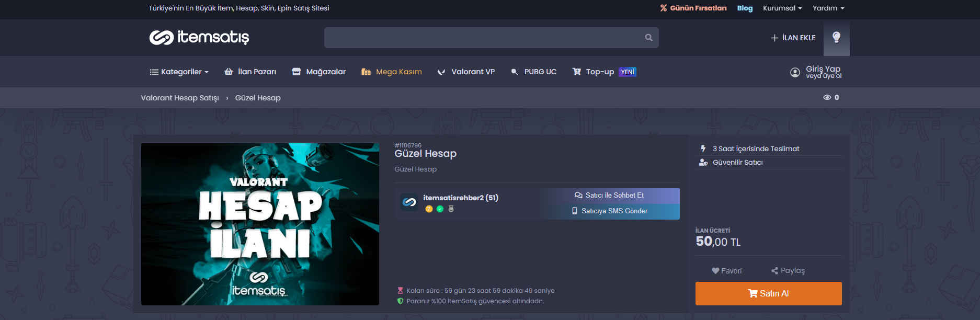Viewport: 980px width, 320px height.
Task: Toggle the lightbulb theme switch
Action: pyautogui.click(x=836, y=38)
